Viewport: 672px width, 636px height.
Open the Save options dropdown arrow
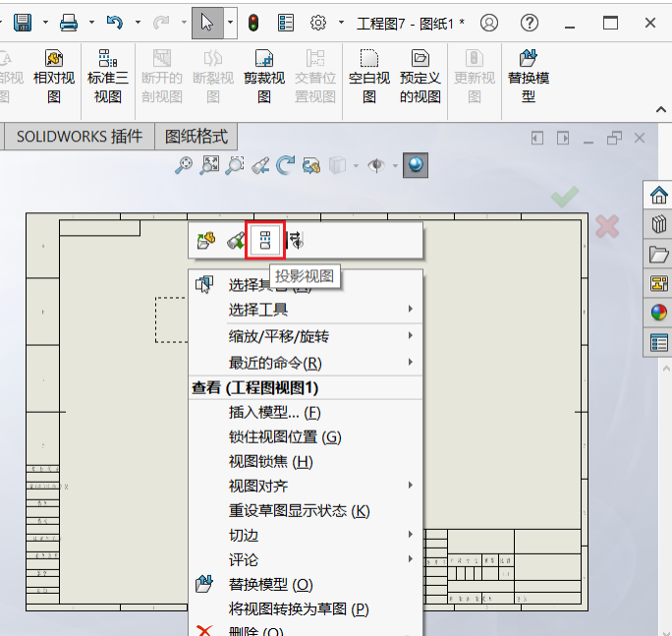point(45,23)
